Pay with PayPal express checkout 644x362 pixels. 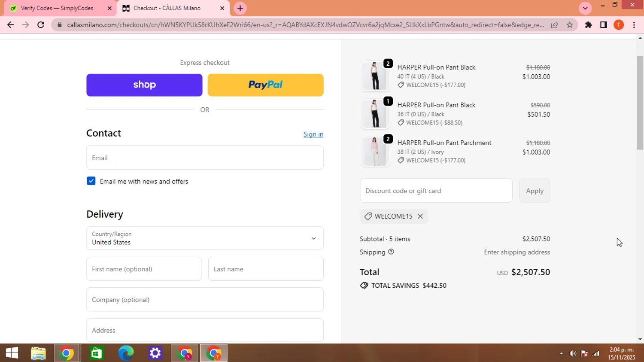click(265, 85)
